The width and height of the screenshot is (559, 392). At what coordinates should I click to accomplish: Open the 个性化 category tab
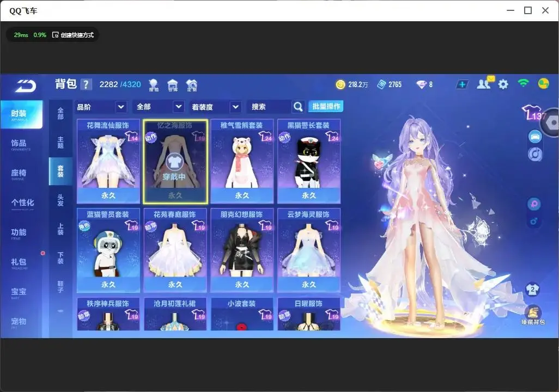click(22, 203)
